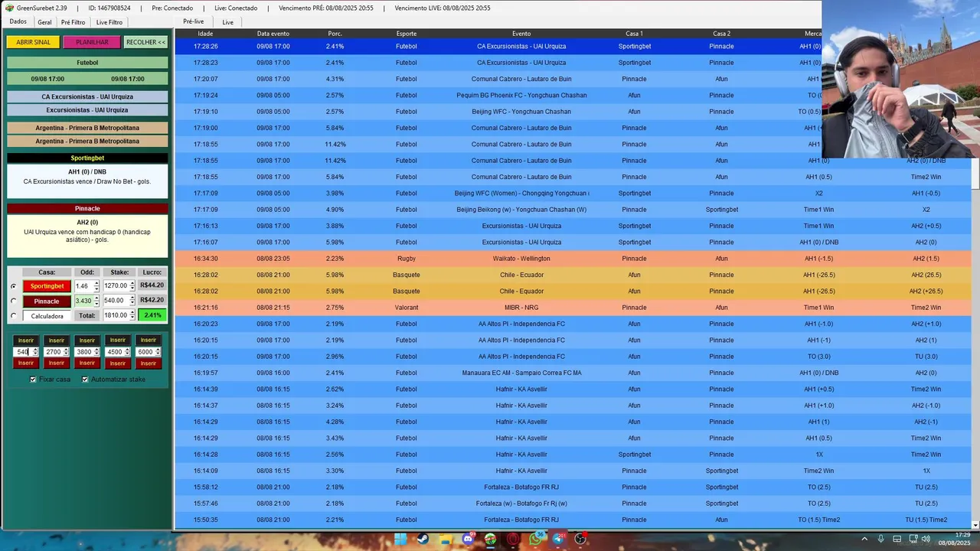980x551 pixels.
Task: Select the Live tab
Action: [228, 22]
